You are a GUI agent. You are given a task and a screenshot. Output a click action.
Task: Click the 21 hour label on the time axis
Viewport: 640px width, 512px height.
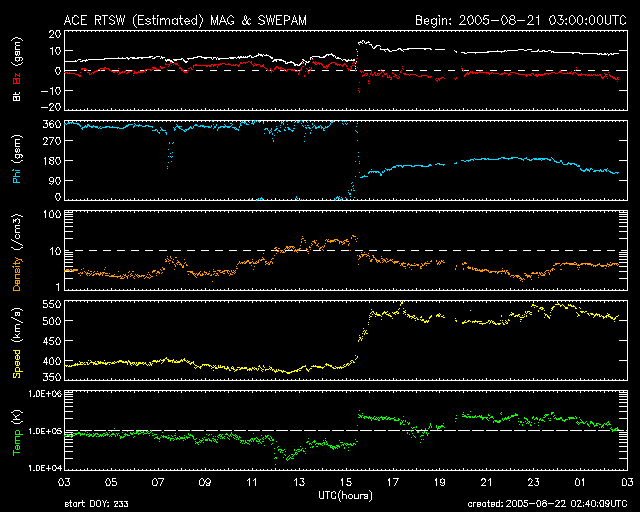(487, 482)
